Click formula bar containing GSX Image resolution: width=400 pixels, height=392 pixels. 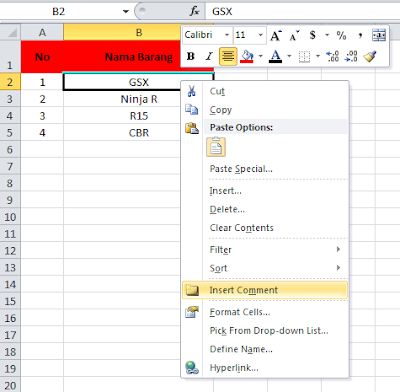point(303,11)
